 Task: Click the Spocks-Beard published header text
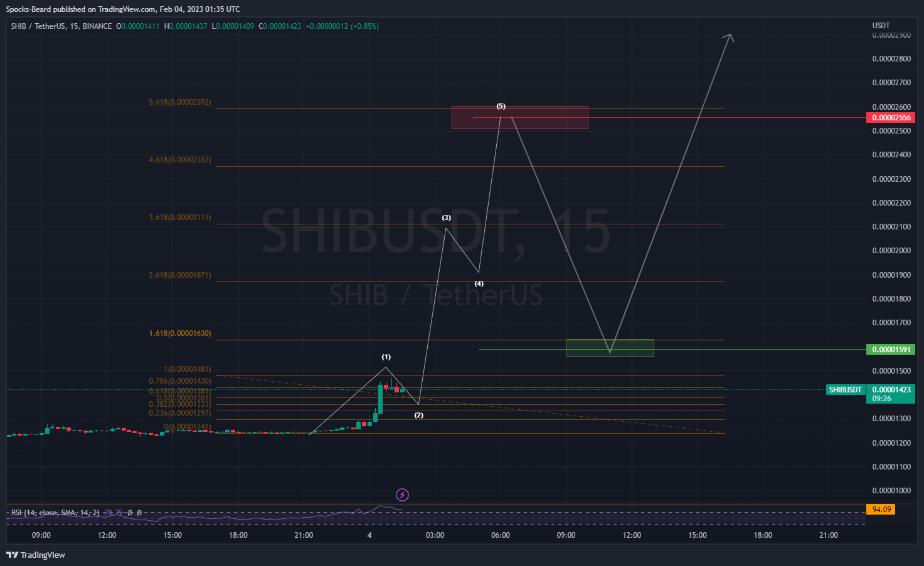[123, 9]
